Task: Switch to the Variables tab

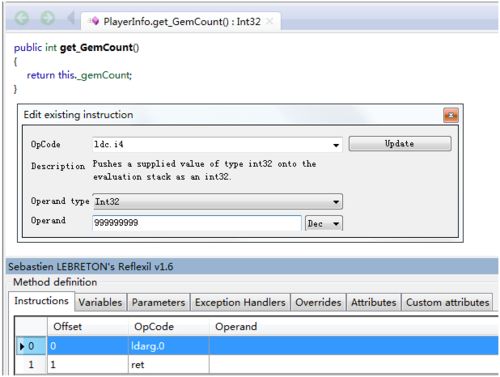Action: tap(100, 302)
